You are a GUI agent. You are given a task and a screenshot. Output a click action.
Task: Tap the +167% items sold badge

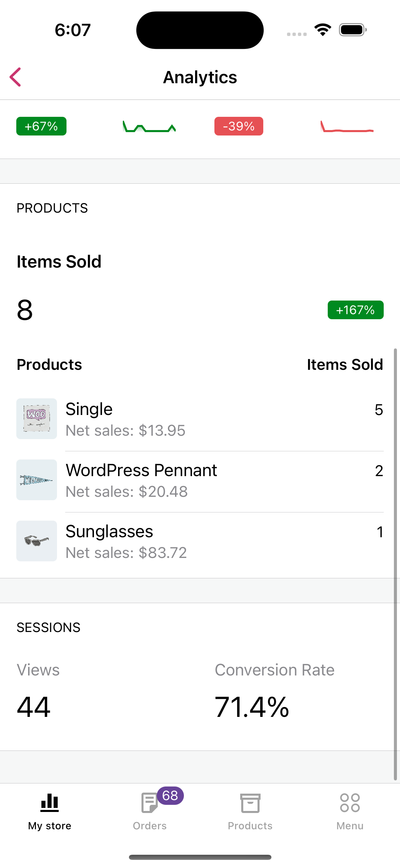[356, 310]
